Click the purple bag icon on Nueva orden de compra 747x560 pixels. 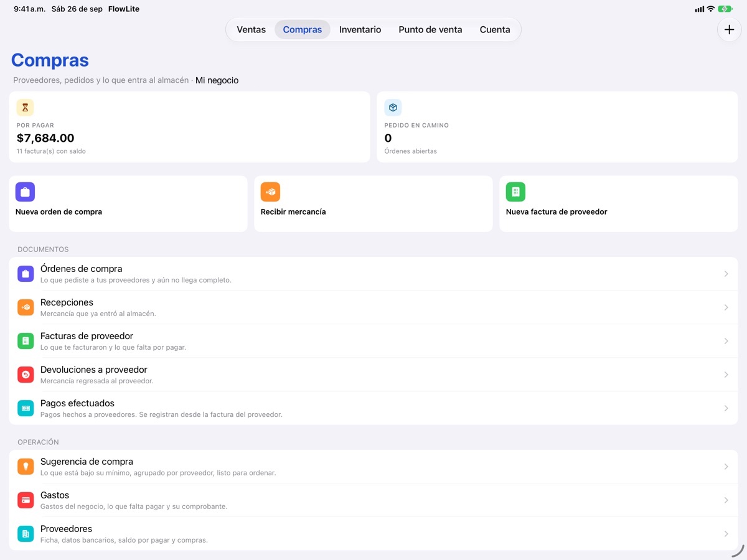point(25,192)
